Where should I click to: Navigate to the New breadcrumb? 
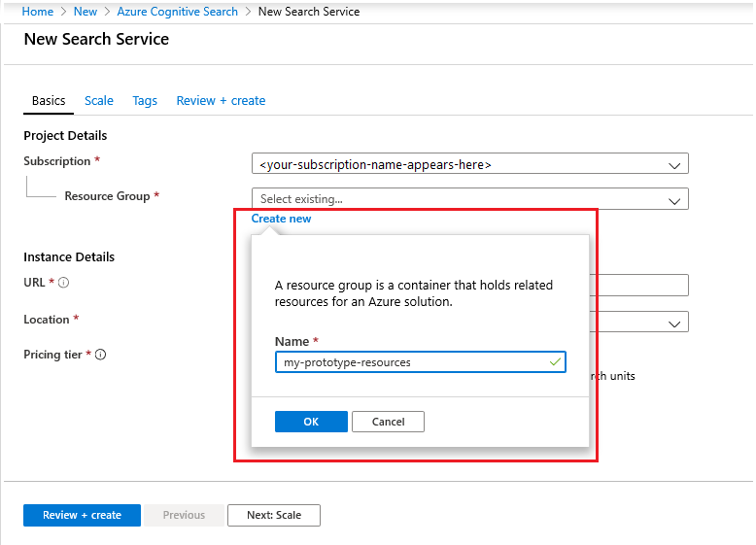click(86, 12)
